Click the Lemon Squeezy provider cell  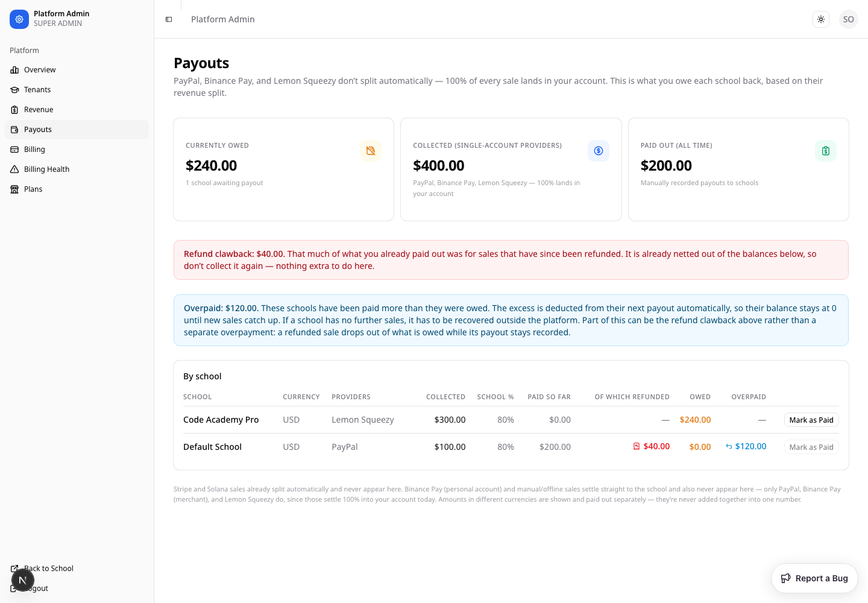(x=363, y=420)
